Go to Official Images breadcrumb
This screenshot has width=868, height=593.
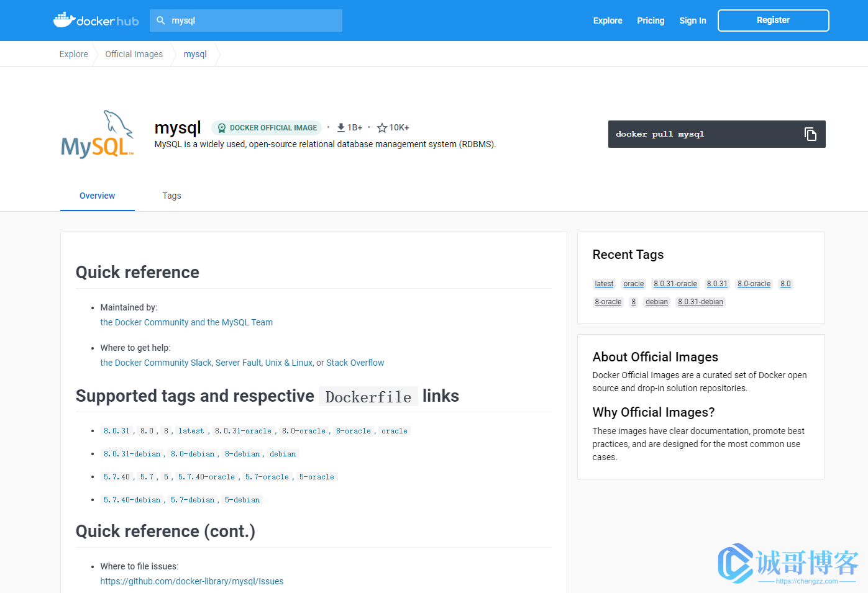pos(134,54)
